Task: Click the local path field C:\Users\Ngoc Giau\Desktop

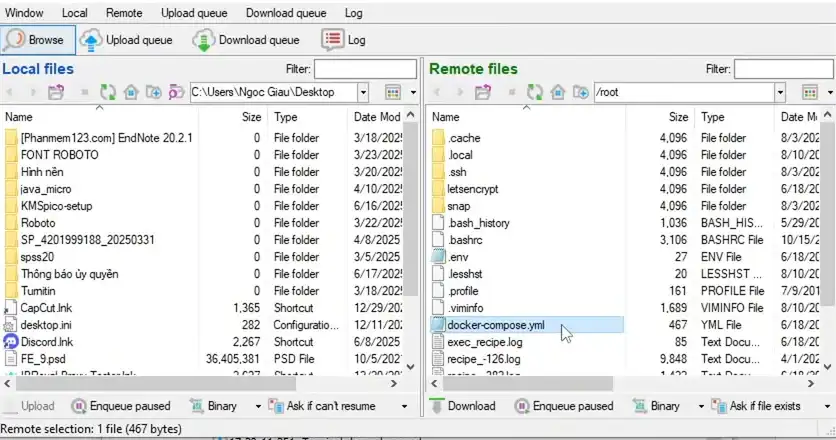Action: [274, 92]
